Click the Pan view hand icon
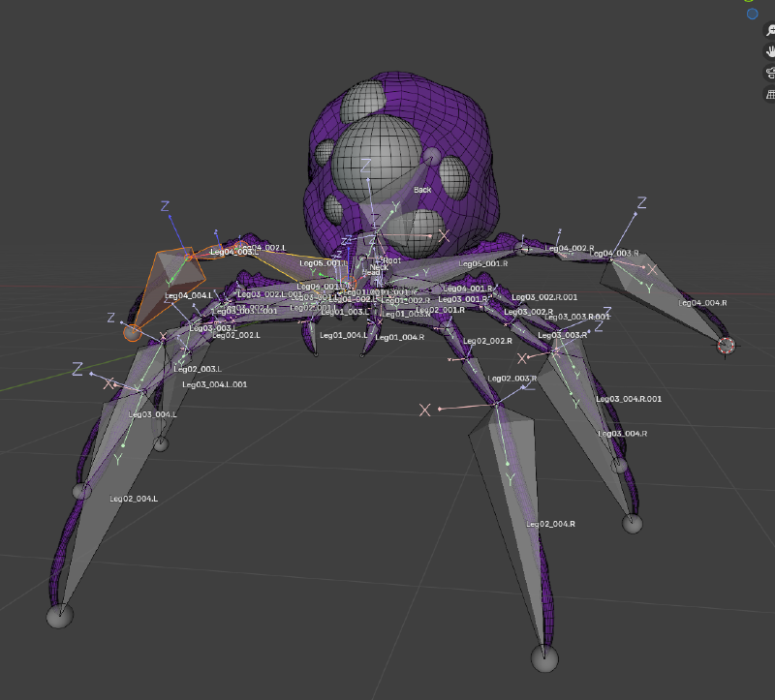Viewport: 775px width, 700px height. (x=770, y=51)
